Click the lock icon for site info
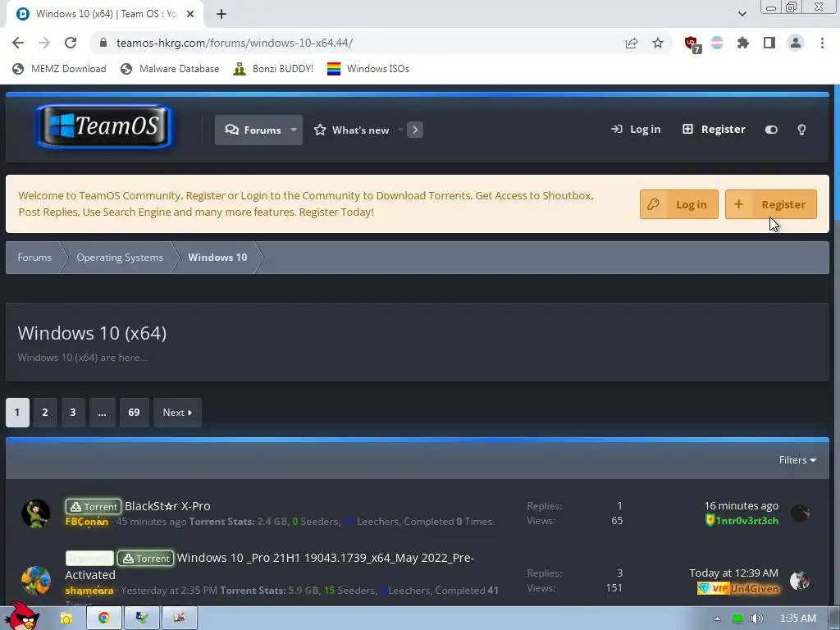This screenshot has height=630, width=840. pyautogui.click(x=103, y=43)
